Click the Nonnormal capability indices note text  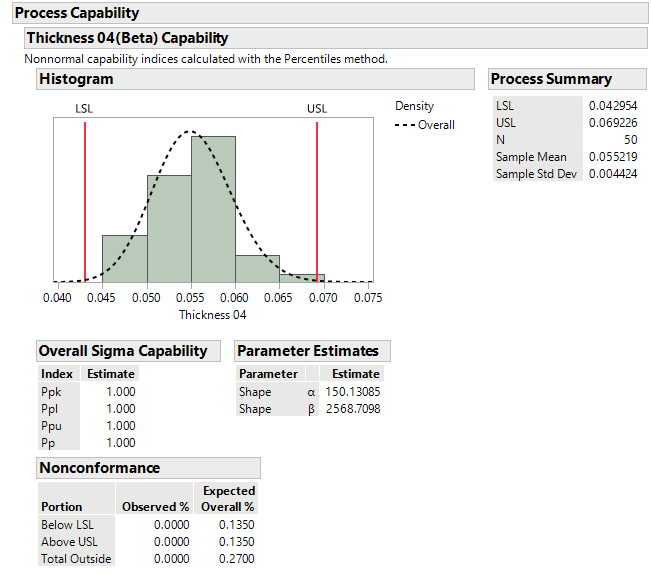pos(206,59)
